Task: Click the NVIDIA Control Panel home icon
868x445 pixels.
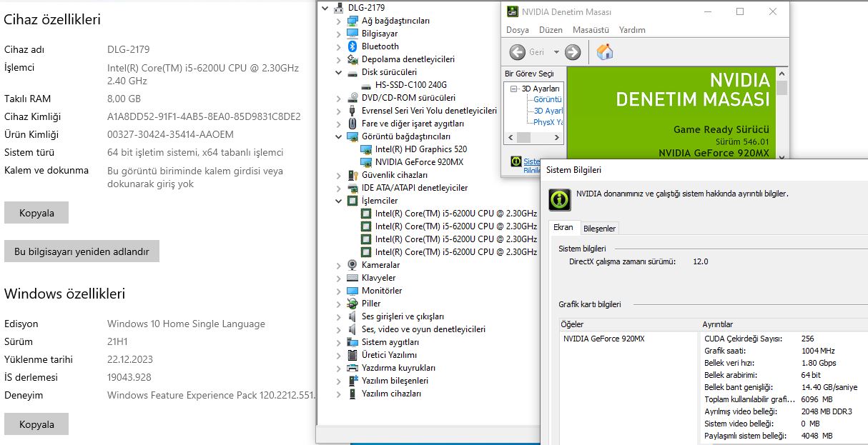Action: [x=605, y=52]
